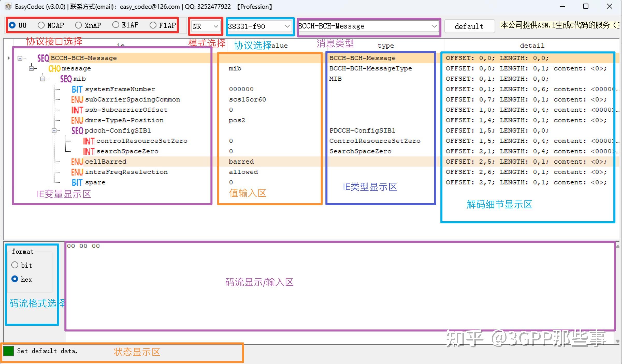Enable hex format output
Screen dimensions: 622x364
click(x=15, y=279)
